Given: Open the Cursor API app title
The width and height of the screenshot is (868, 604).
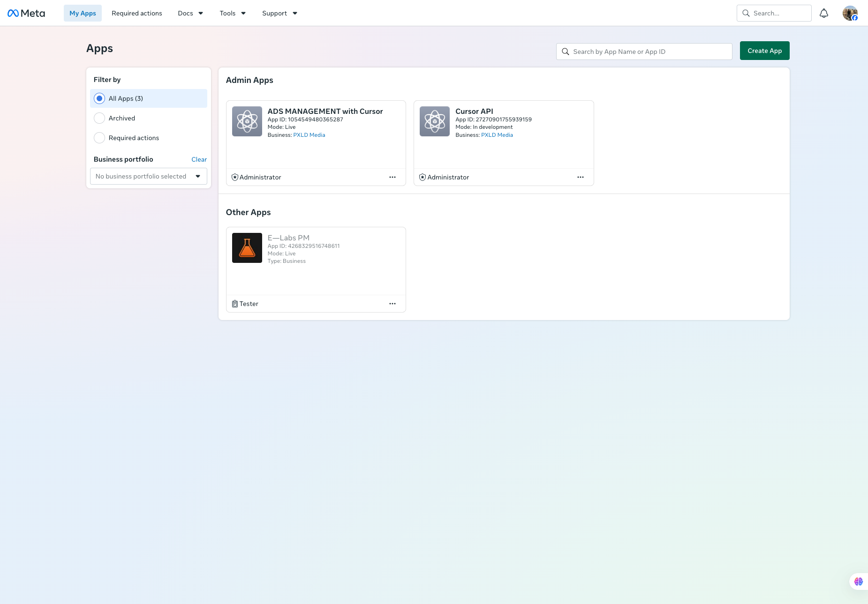Looking at the screenshot, I should pos(474,111).
